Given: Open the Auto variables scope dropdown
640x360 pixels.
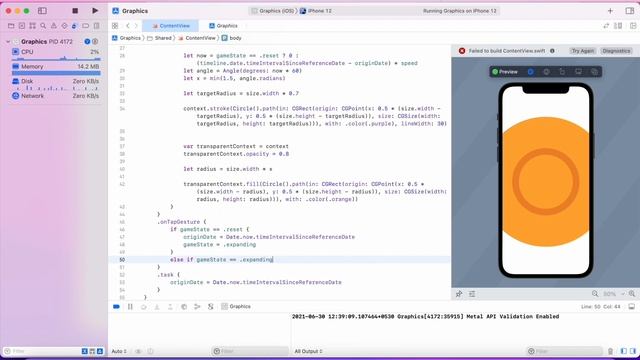Looking at the screenshot, I should coord(119,351).
